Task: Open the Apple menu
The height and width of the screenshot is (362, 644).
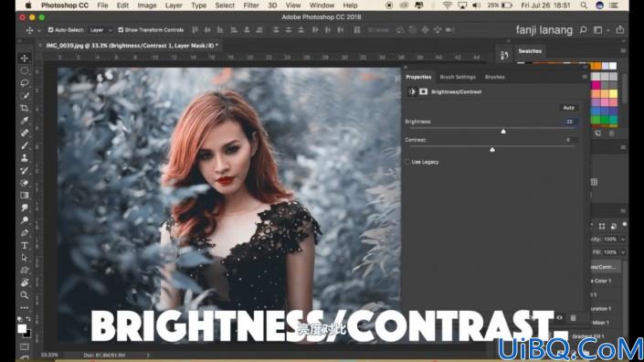Action: click(x=28, y=5)
